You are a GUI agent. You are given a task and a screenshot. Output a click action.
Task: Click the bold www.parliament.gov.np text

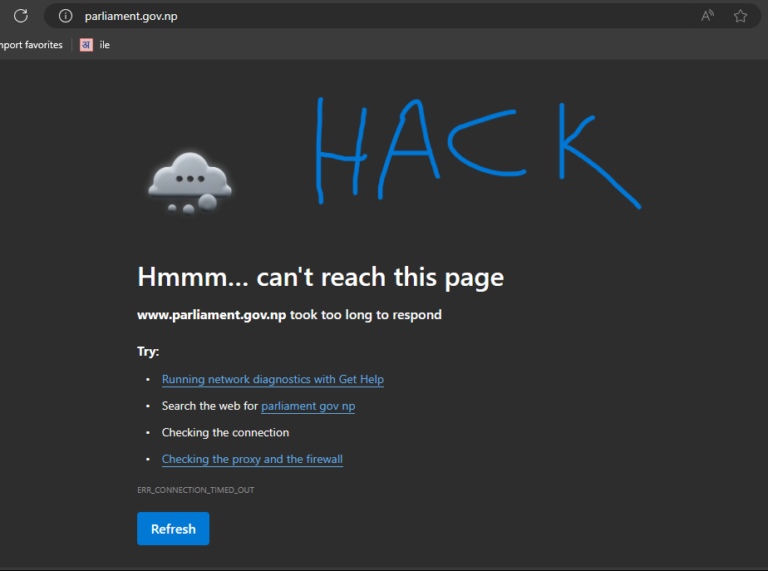pyautogui.click(x=211, y=315)
